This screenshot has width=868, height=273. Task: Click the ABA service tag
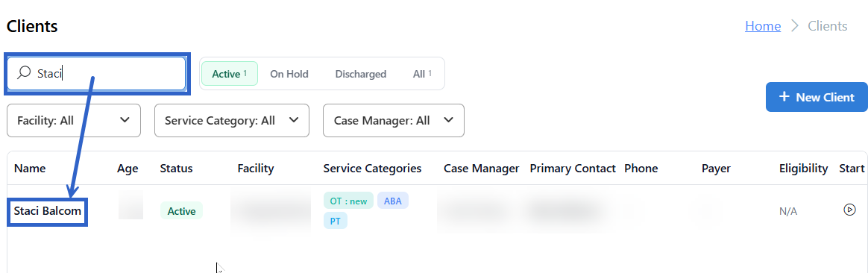click(393, 201)
